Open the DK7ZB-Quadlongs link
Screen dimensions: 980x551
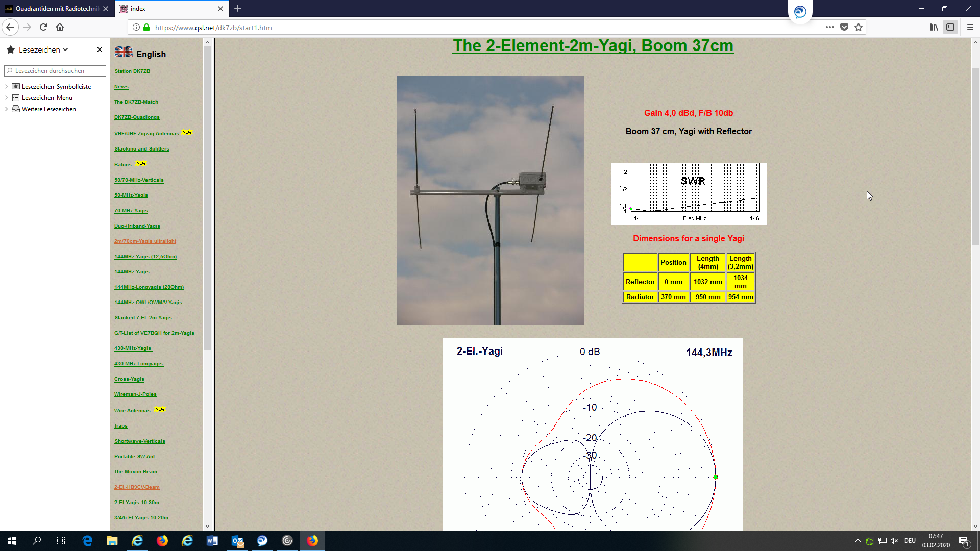tap(137, 117)
